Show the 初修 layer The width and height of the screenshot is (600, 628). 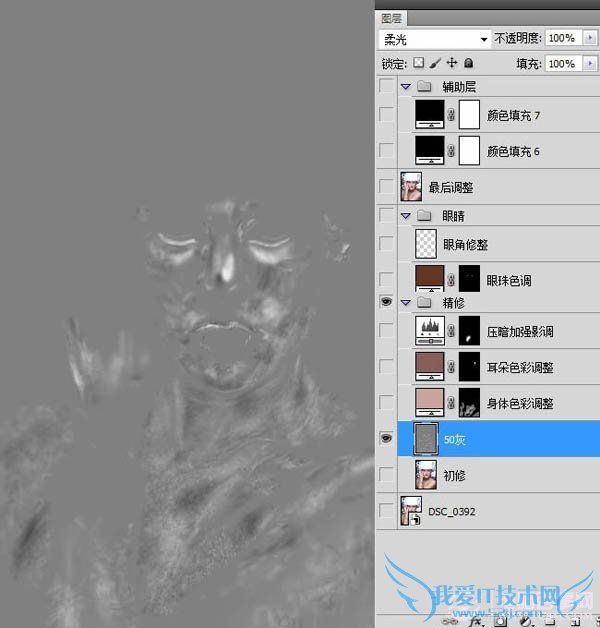click(386, 475)
